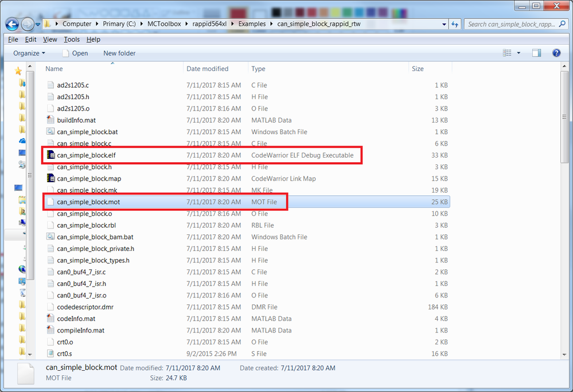The image size is (573, 392).
Task: Open the View menu
Action: pos(50,40)
